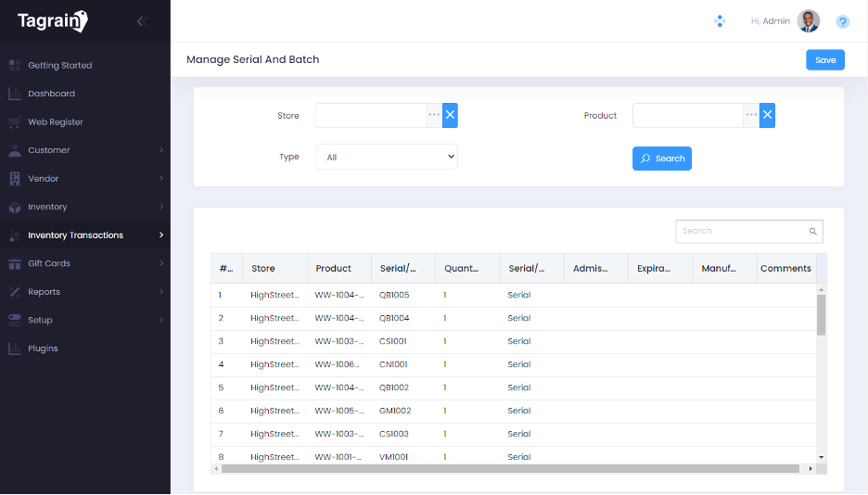
Task: Go to Web Register
Action: click(55, 122)
